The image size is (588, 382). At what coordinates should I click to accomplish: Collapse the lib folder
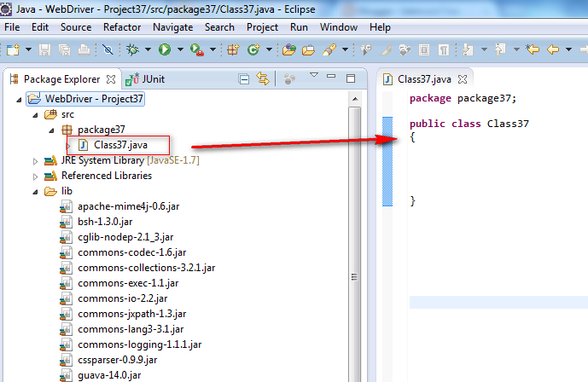pyautogui.click(x=35, y=192)
